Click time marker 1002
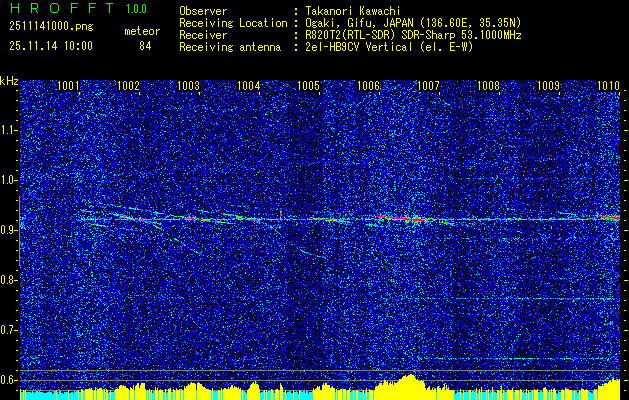The width and height of the screenshot is (629, 400). point(128,85)
